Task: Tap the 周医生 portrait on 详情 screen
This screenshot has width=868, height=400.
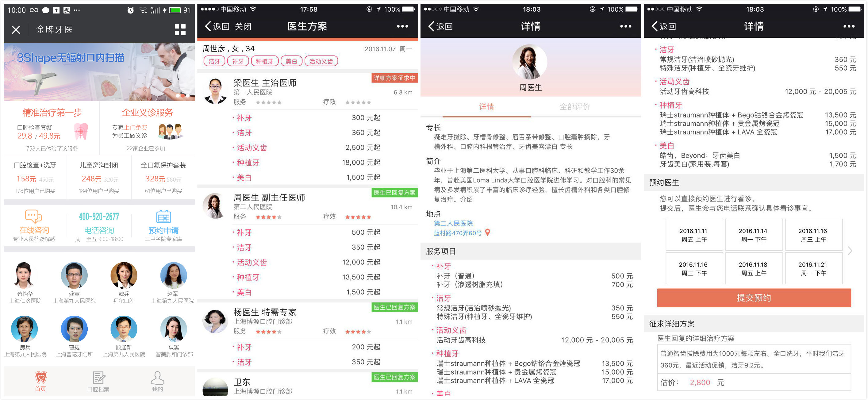Action: pos(530,62)
